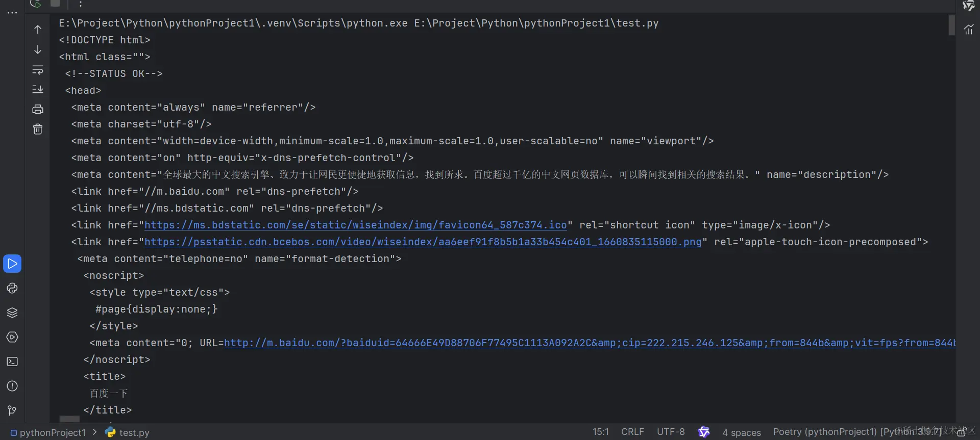Click the meta viewport width=device-width line
This screenshot has height=440, width=980.
(393, 141)
